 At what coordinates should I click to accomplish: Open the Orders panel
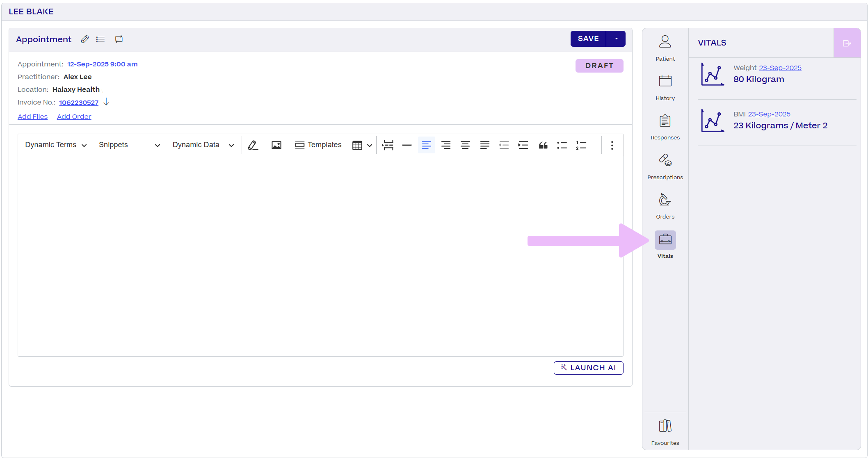point(665,200)
